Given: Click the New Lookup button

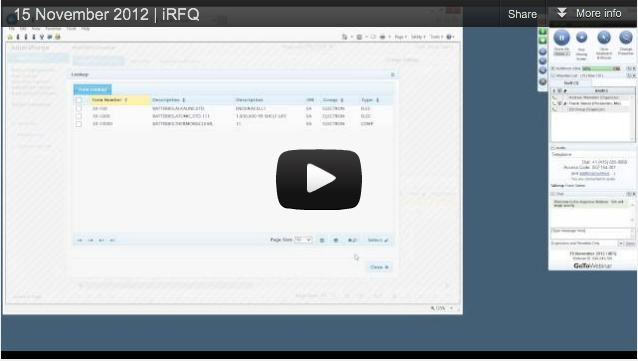Looking at the screenshot, I should coord(93,89).
